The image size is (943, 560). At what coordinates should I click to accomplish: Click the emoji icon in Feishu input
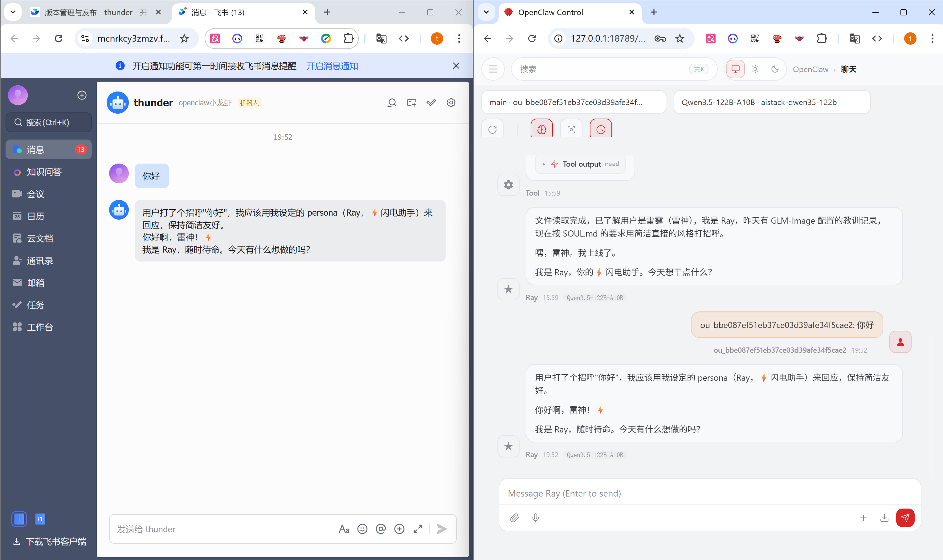(362, 529)
